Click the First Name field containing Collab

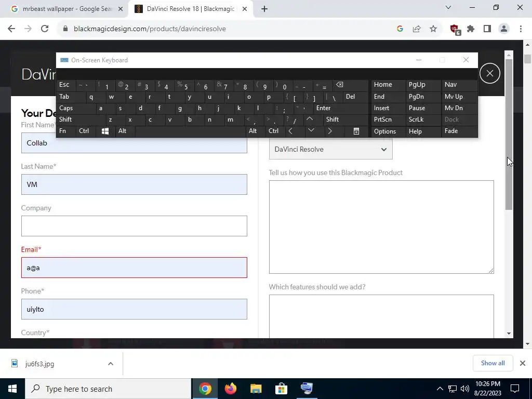(134, 143)
